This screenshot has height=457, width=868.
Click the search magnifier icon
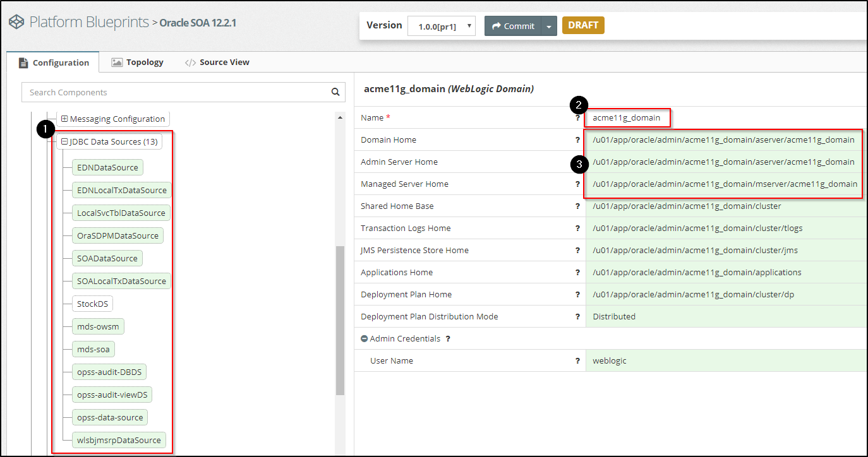click(335, 92)
